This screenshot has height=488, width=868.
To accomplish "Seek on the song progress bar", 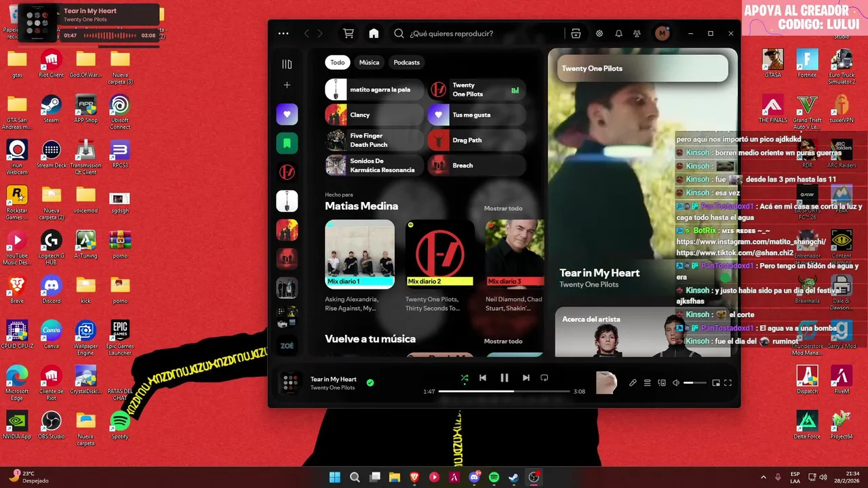I will [x=504, y=391].
